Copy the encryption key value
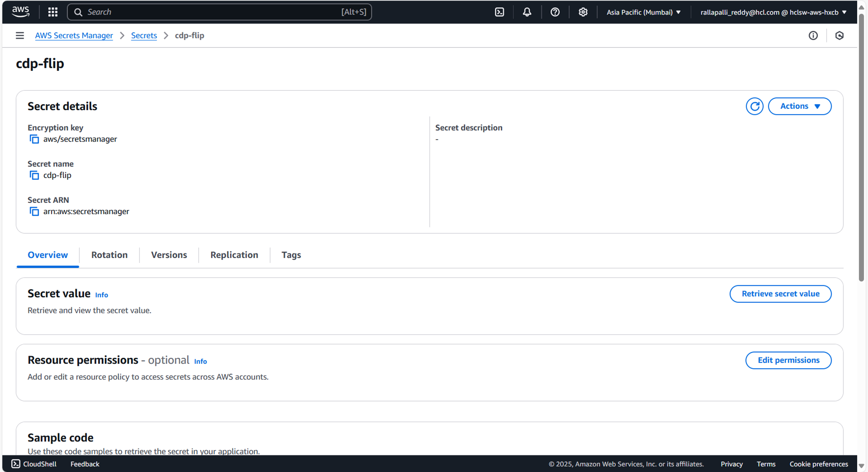Image resolution: width=868 pixels, height=472 pixels. pos(34,139)
